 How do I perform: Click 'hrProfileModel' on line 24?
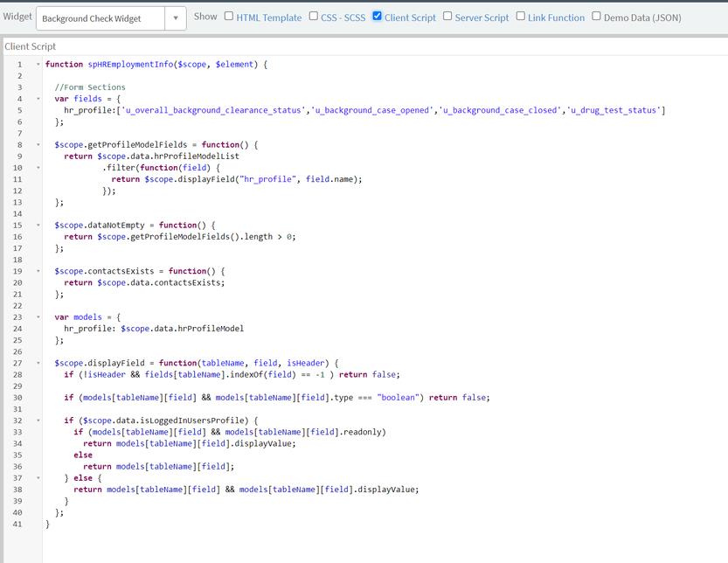point(211,329)
